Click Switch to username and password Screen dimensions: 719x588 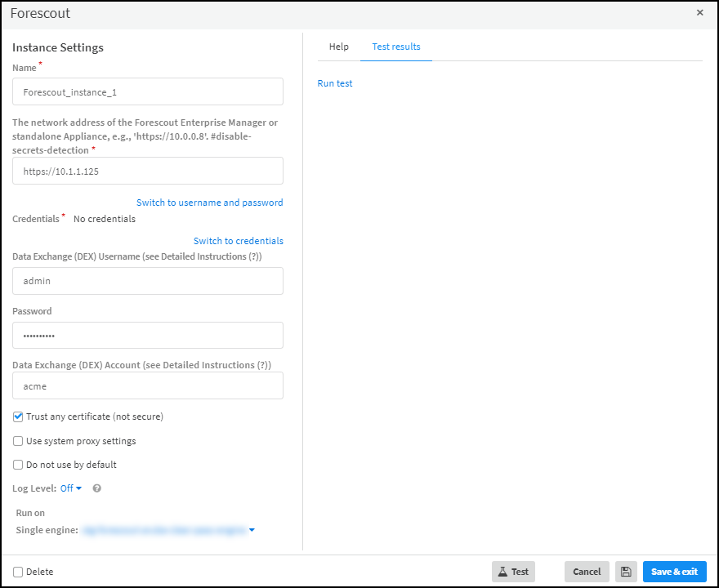[x=209, y=203]
